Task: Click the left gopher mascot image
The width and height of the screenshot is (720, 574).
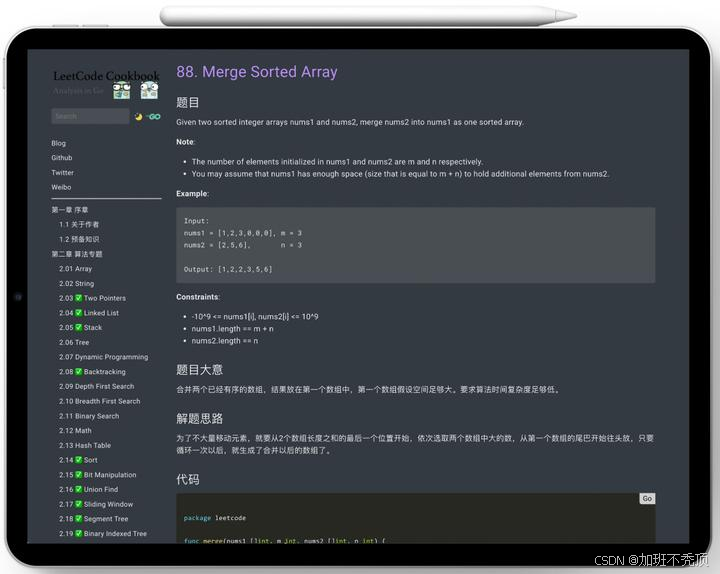Action: click(x=122, y=90)
